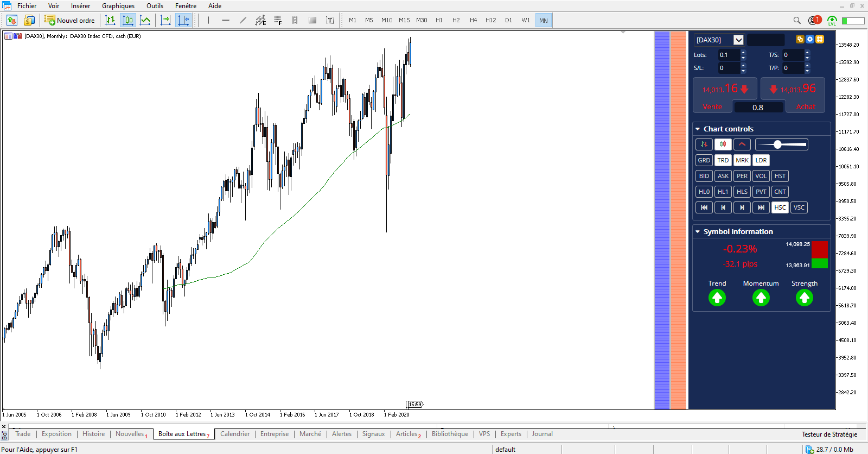Step chart forward one bar

point(742,207)
